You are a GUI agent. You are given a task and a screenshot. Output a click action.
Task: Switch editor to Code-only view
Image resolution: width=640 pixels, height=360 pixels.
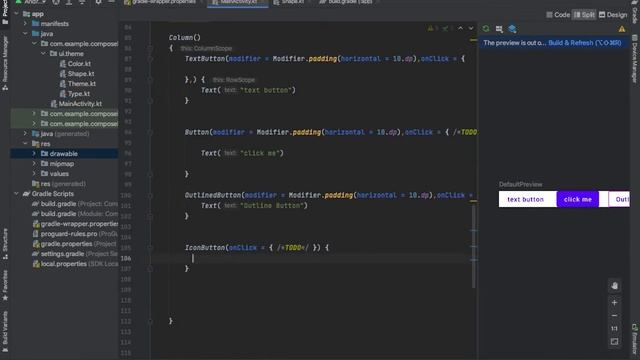pos(558,15)
